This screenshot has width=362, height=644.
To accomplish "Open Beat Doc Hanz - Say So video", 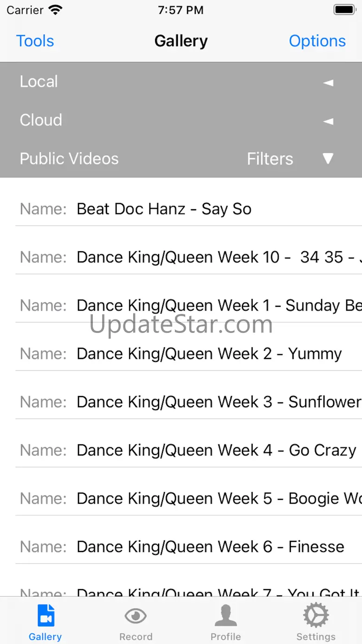I will [164, 209].
